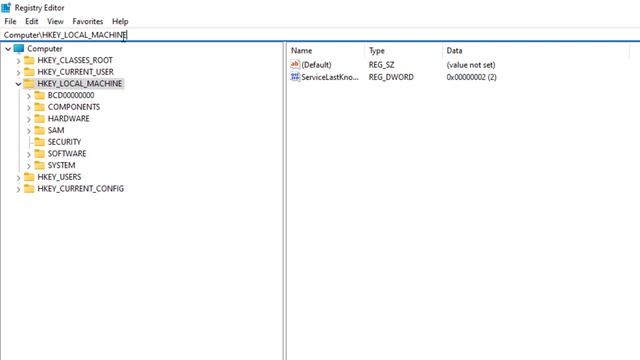The image size is (640, 360).
Task: Expand HKEY_CLASSES_ROOT chevron
Action: 18,61
